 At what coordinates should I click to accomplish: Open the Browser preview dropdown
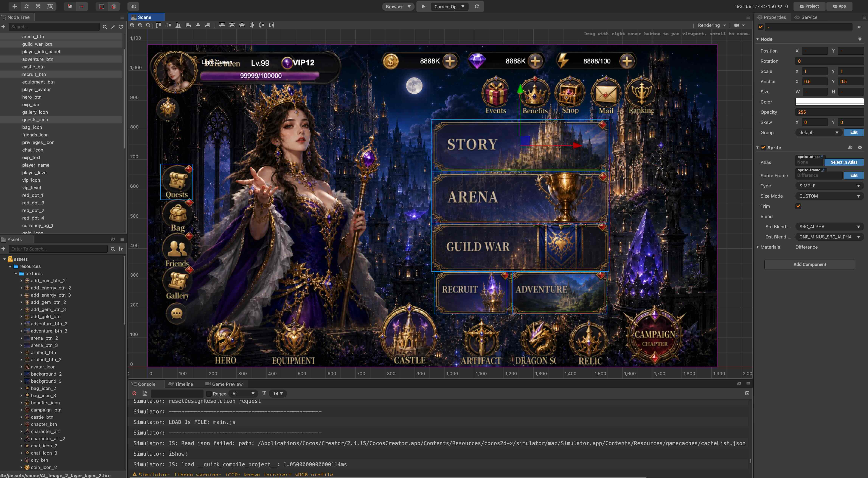398,6
